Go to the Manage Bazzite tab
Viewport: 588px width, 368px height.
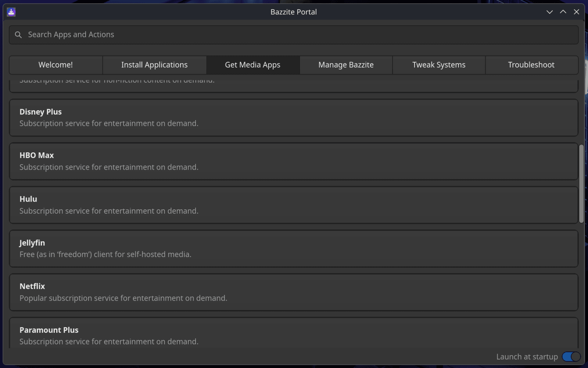(x=346, y=65)
